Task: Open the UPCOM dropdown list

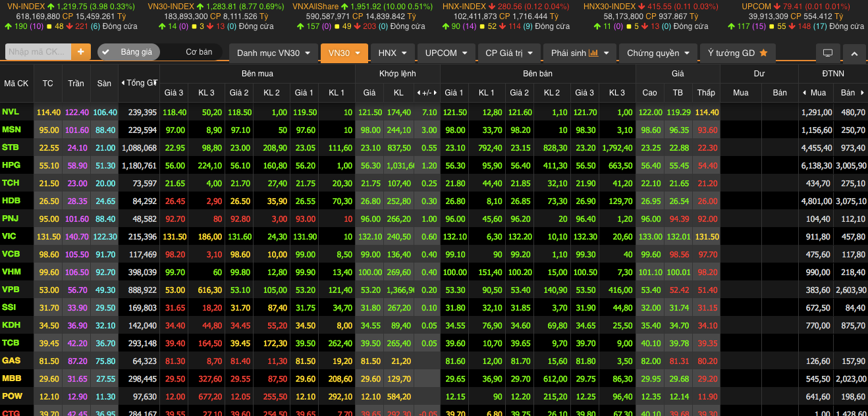Action: tap(446, 53)
